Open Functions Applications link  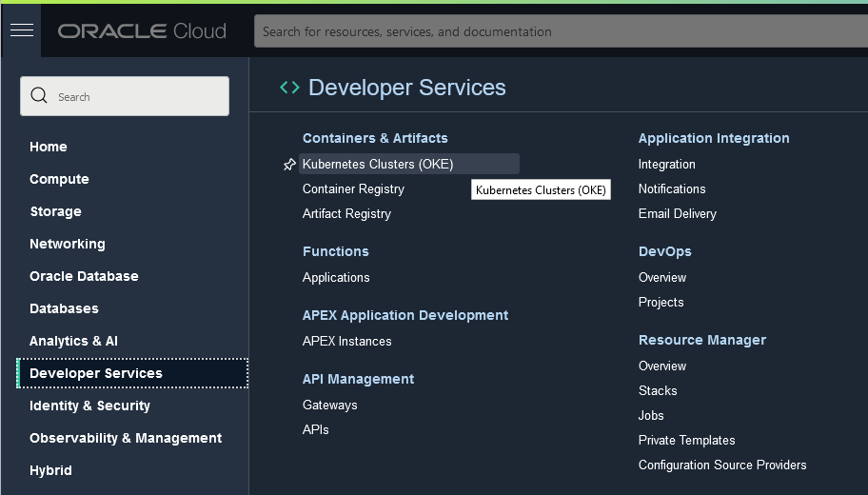(x=336, y=277)
